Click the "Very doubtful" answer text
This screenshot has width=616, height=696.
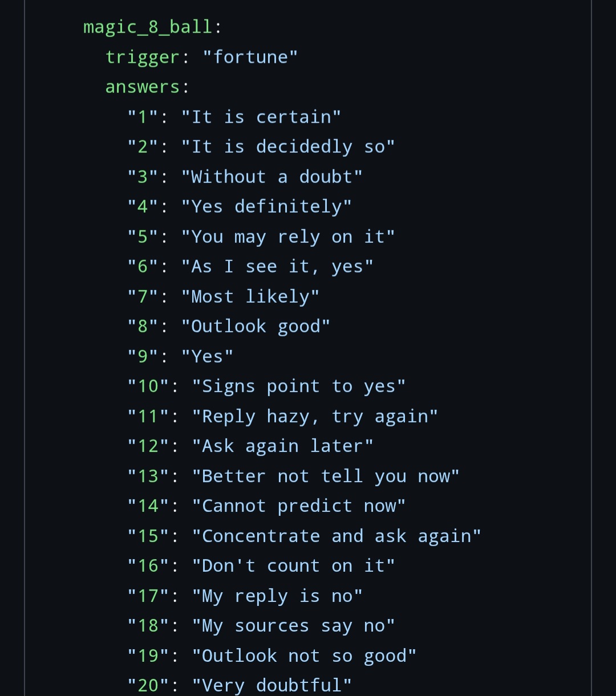(271, 685)
